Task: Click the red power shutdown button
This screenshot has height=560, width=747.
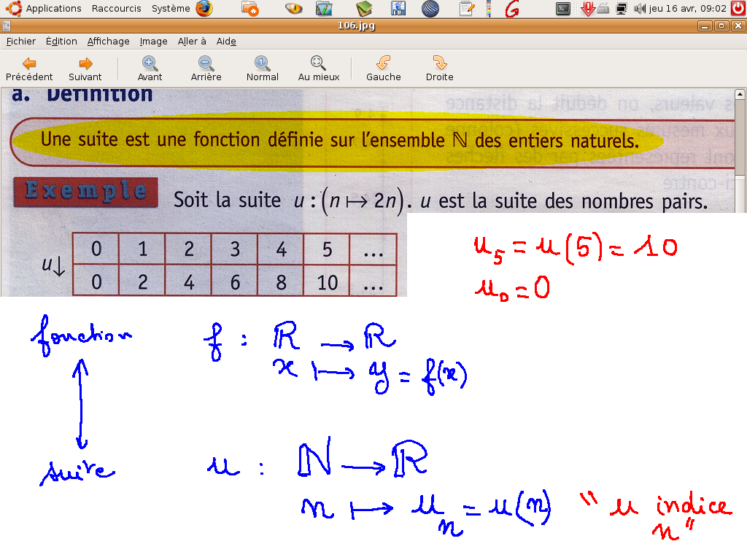Action: click(x=738, y=9)
